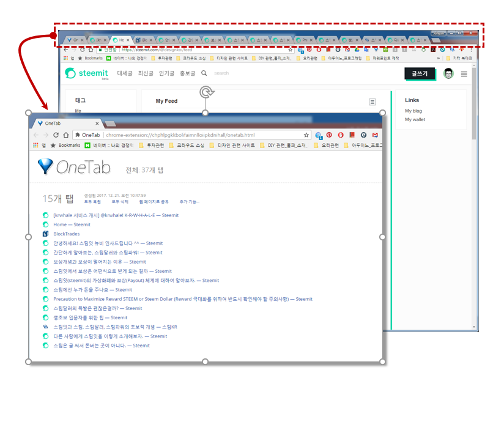Open the 스팀은 글 써서 돈버는 곳이 아니다 link
The height and width of the screenshot is (422, 504).
pos(102,346)
